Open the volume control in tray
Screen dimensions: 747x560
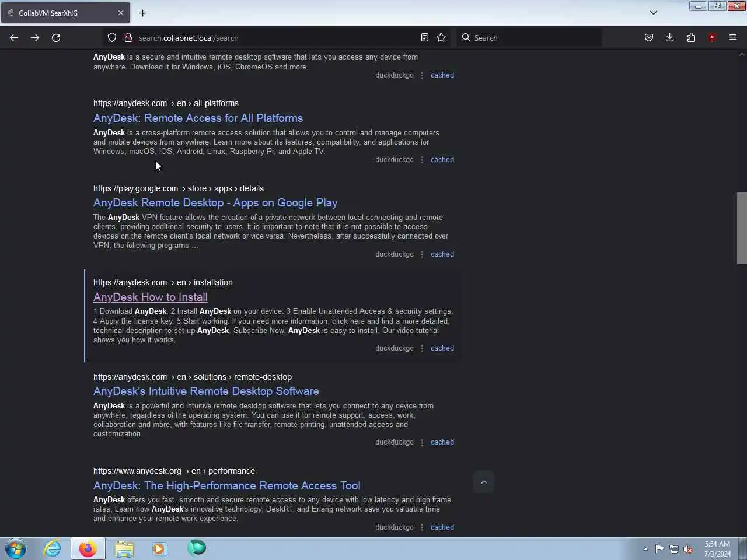click(x=689, y=549)
